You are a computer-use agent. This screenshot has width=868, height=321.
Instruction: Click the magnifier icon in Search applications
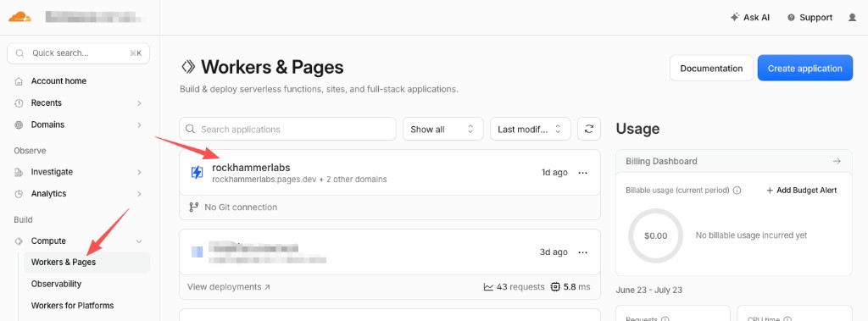pos(191,129)
